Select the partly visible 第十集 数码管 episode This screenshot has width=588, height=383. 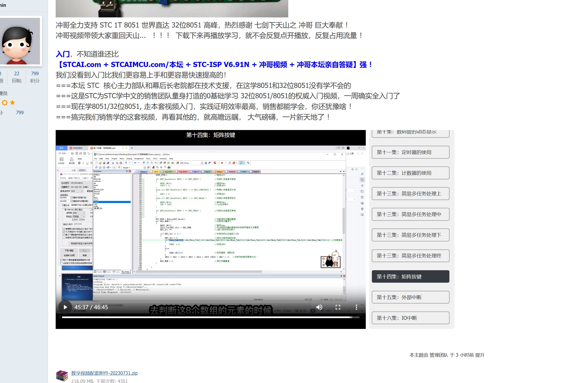pyautogui.click(x=410, y=133)
